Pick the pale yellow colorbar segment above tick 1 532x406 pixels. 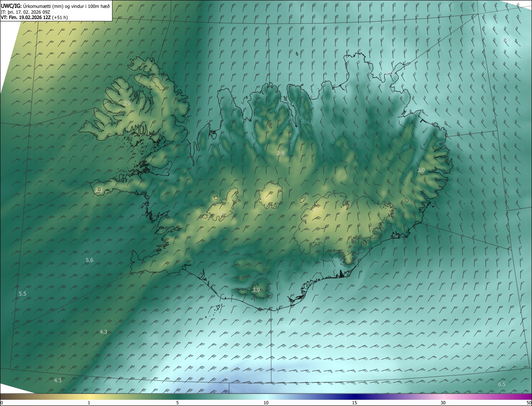tap(89, 397)
